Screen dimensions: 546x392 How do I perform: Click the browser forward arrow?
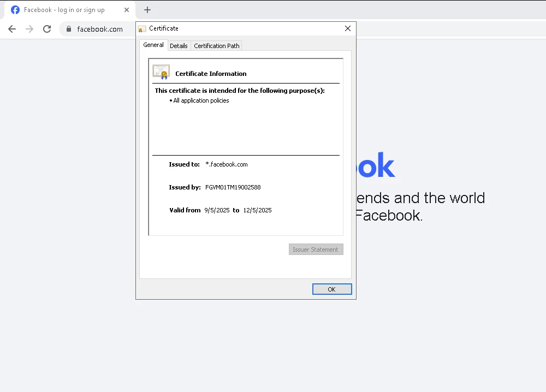pos(29,29)
